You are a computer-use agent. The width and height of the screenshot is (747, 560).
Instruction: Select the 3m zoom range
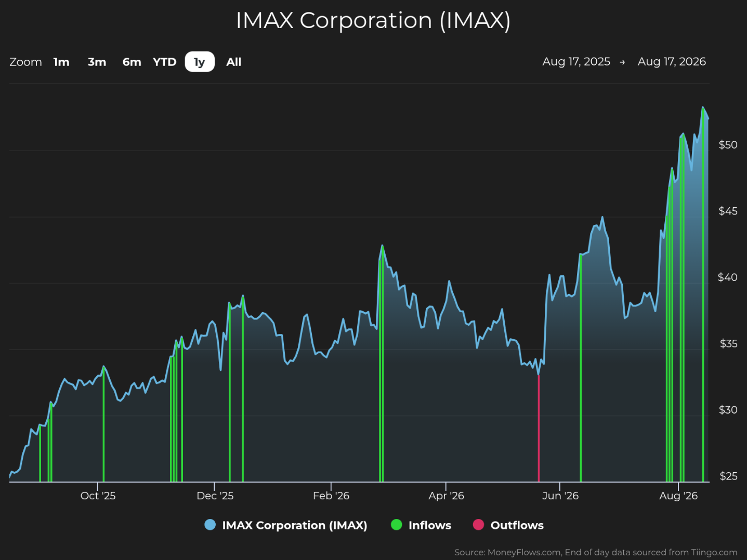(x=97, y=62)
